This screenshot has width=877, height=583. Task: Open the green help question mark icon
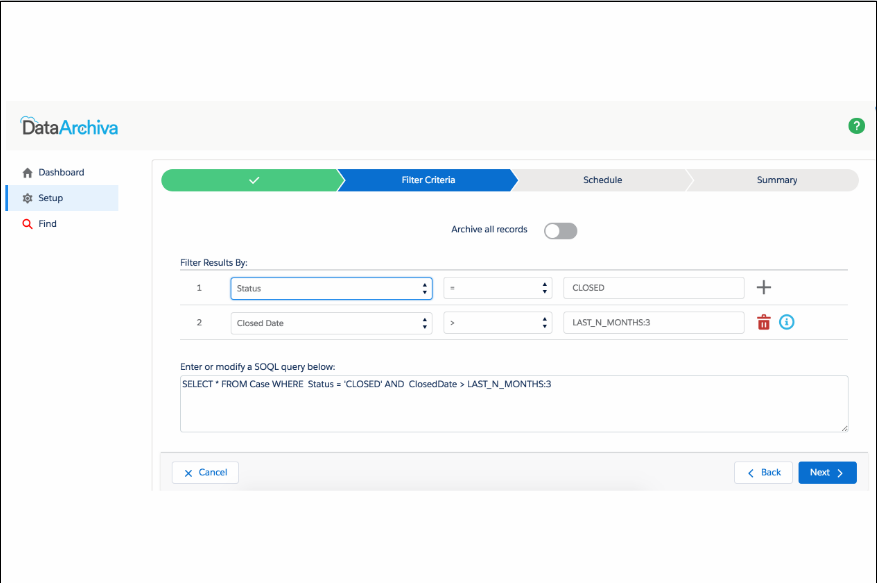856,126
